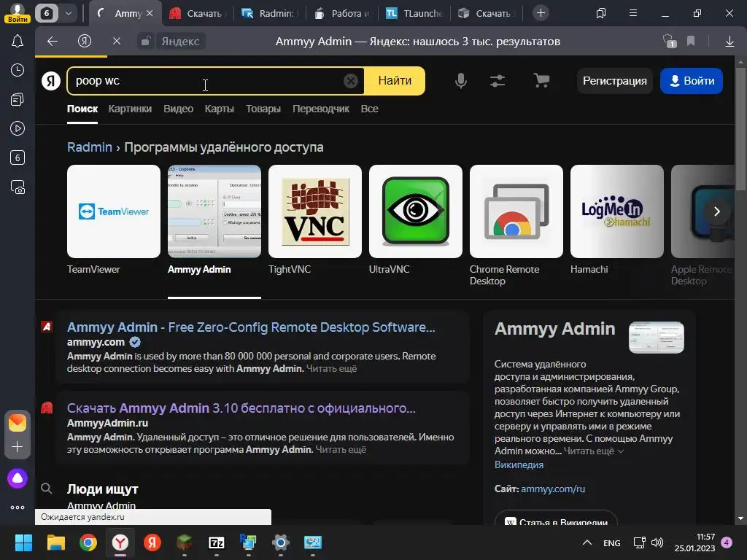The width and height of the screenshot is (747, 560).
Task: Open Windows Start menu
Action: point(23,542)
